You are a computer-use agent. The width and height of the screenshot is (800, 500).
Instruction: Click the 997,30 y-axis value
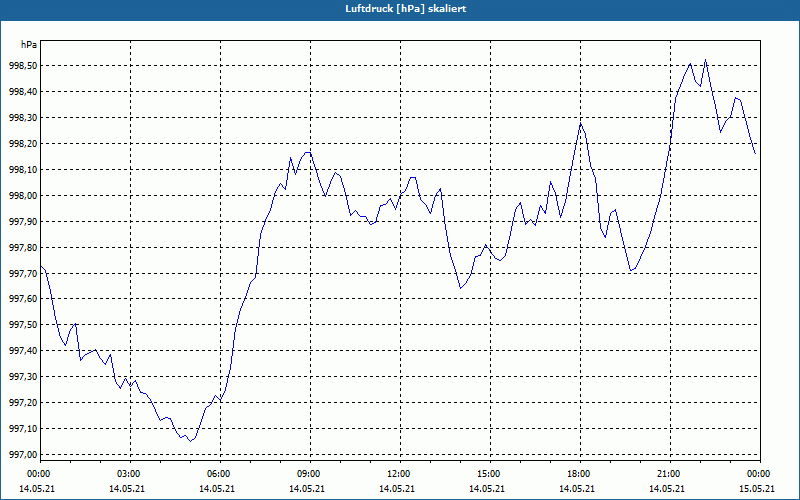point(24,377)
